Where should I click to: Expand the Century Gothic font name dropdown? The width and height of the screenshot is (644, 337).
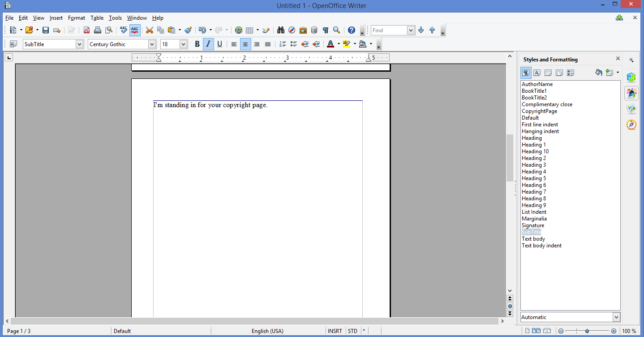[152, 44]
